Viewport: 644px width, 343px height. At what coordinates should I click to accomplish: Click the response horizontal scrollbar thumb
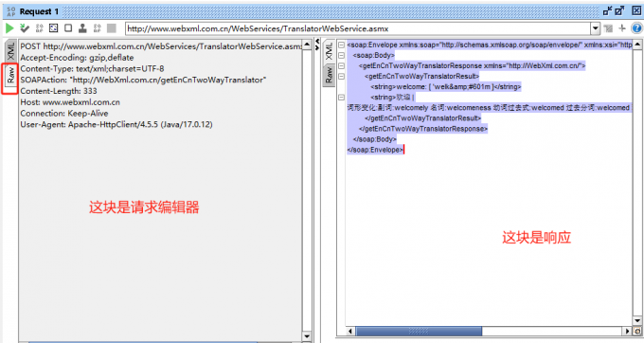[x=419, y=331]
